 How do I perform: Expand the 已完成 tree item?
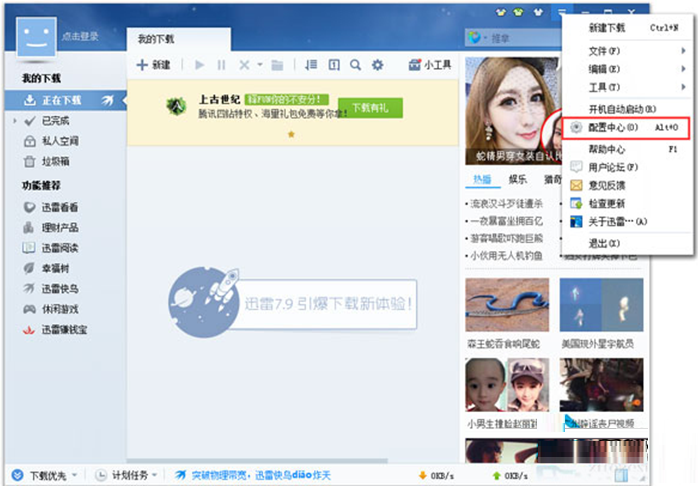coord(18,120)
